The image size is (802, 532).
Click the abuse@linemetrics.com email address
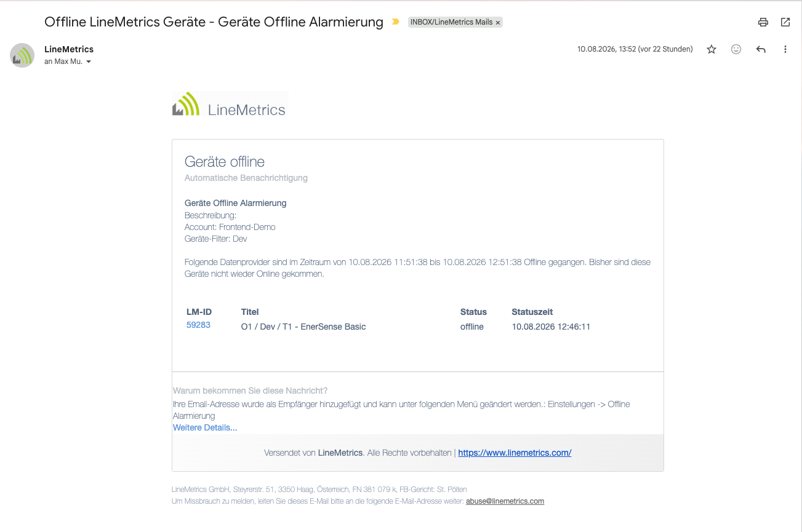coord(505,501)
